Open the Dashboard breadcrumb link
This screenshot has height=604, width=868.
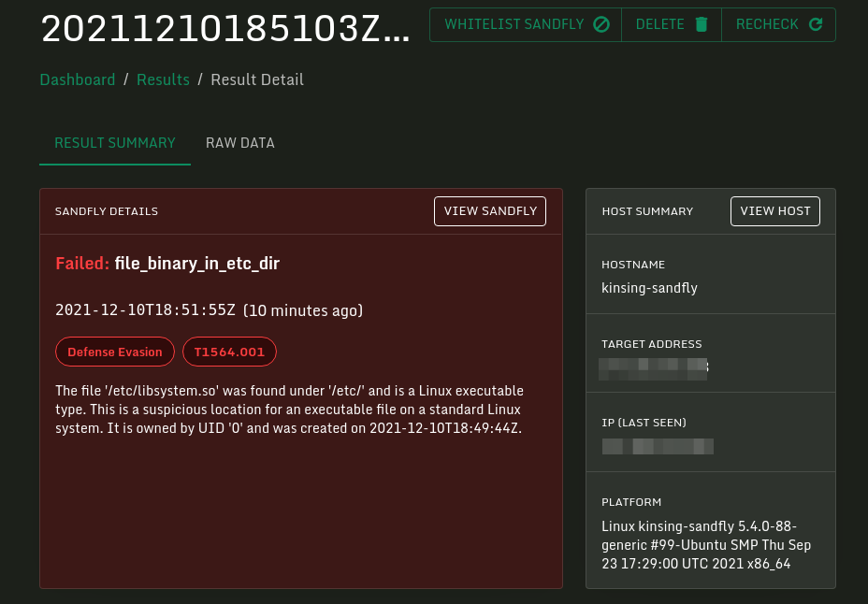(78, 79)
